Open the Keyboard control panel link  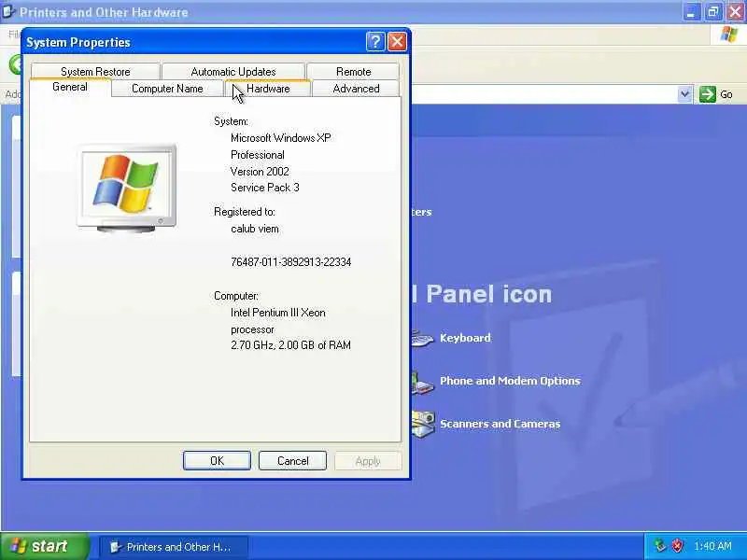pyautogui.click(x=465, y=338)
